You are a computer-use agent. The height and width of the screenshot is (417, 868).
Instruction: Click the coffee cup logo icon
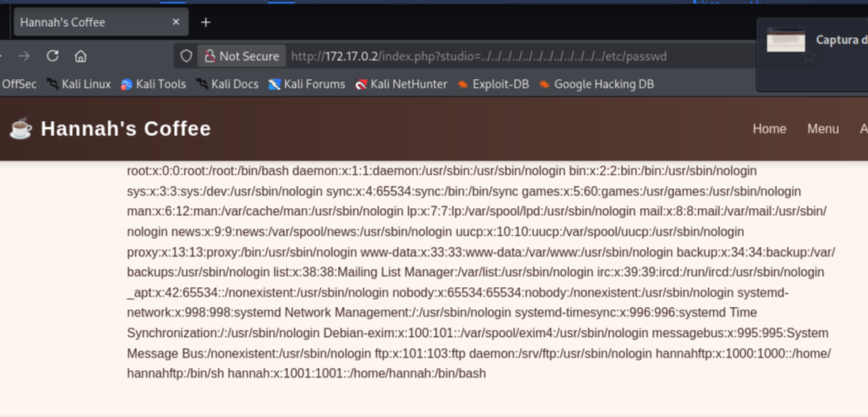point(21,128)
